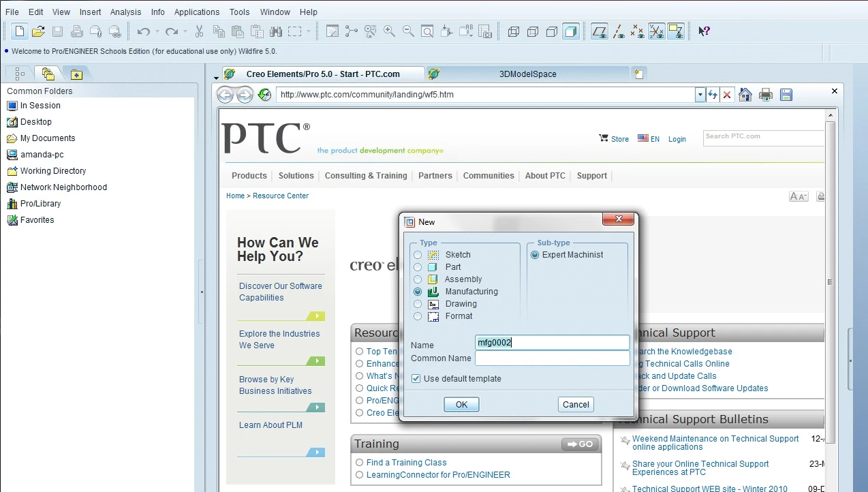Click the context-sensitive Help icon
This screenshot has width=868, height=492.
(x=704, y=31)
